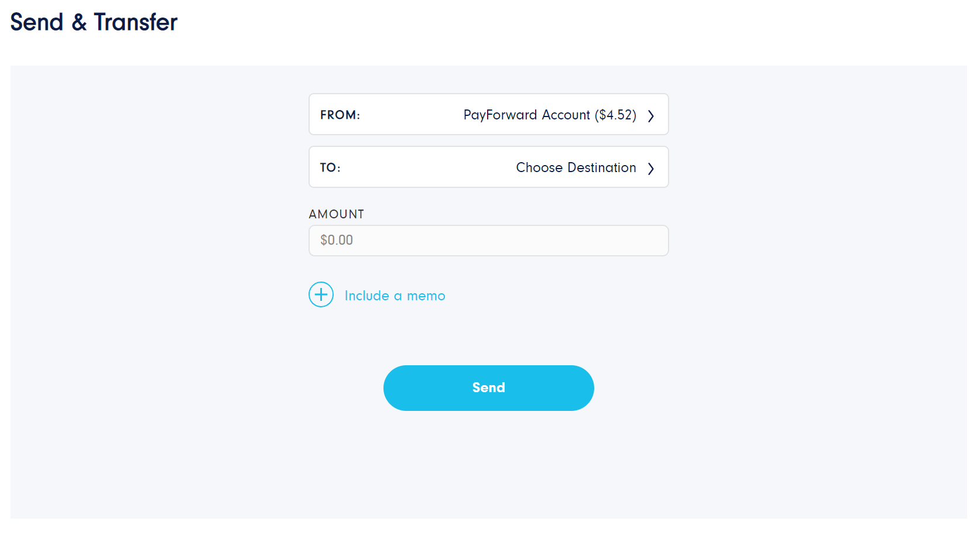Click the word Transfer in the heading

click(x=135, y=22)
